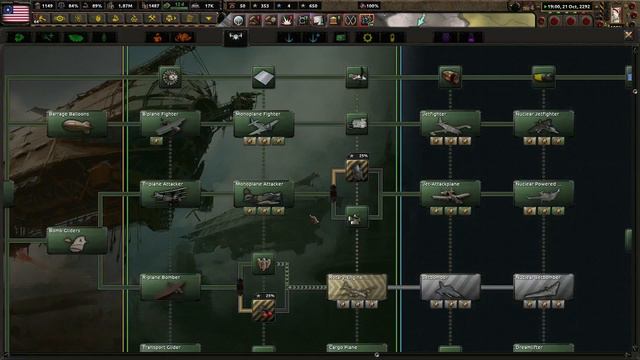Click the striped 25% bomb technology icon
Screen dimensions: 640x360
(x=264, y=310)
